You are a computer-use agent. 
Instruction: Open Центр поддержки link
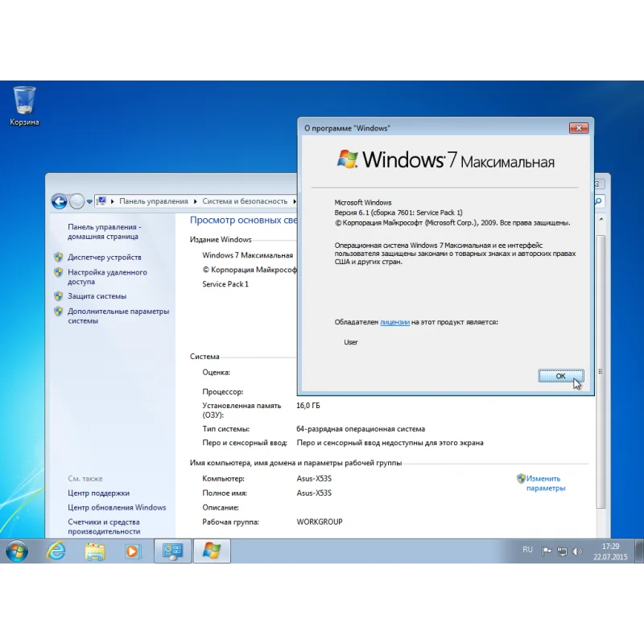(x=98, y=493)
